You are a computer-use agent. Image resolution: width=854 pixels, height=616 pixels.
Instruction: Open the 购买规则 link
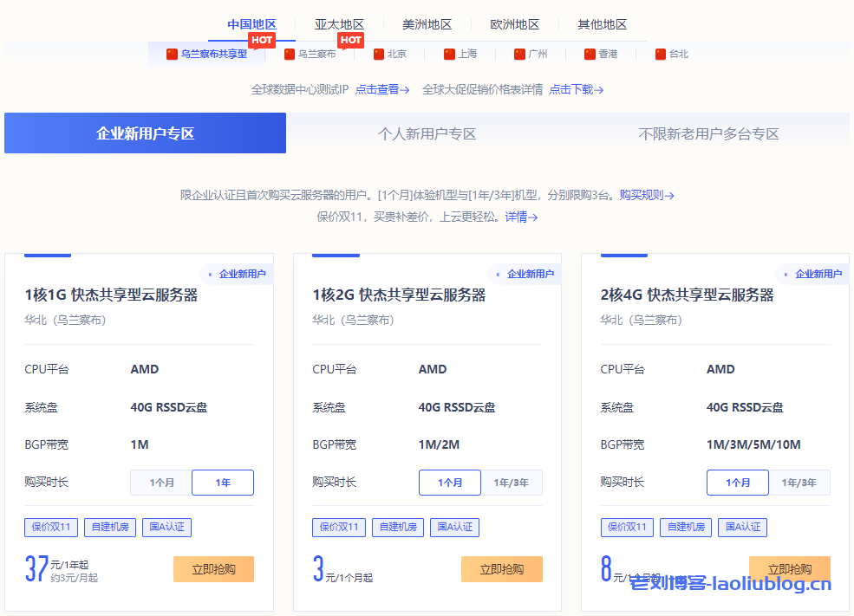point(646,195)
